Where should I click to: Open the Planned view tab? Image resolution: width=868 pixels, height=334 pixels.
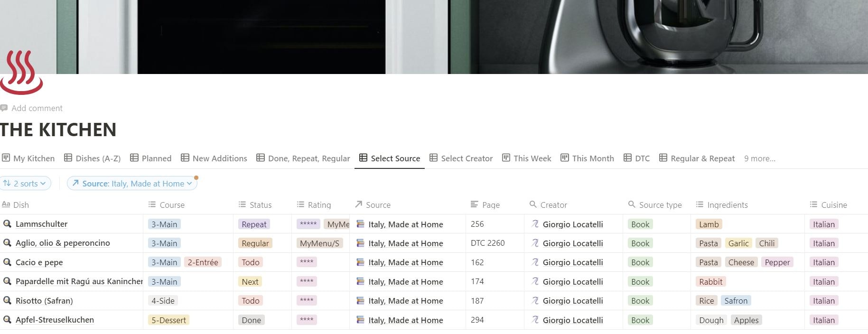[151, 158]
